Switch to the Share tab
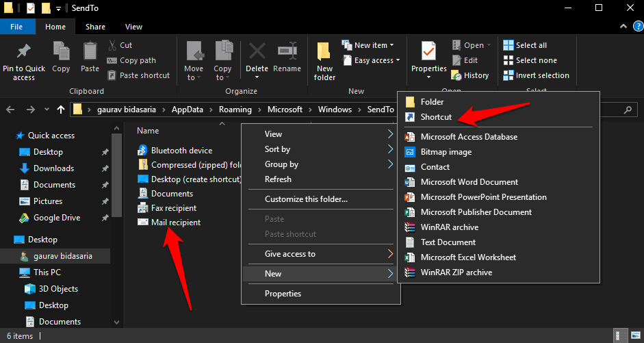Screen dimensions: 644x343 [x=95, y=27]
